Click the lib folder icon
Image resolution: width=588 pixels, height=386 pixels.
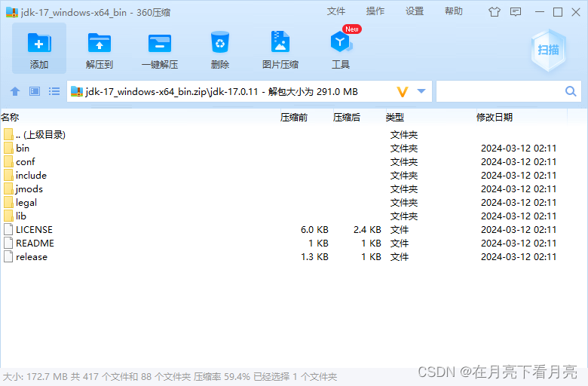click(x=8, y=216)
